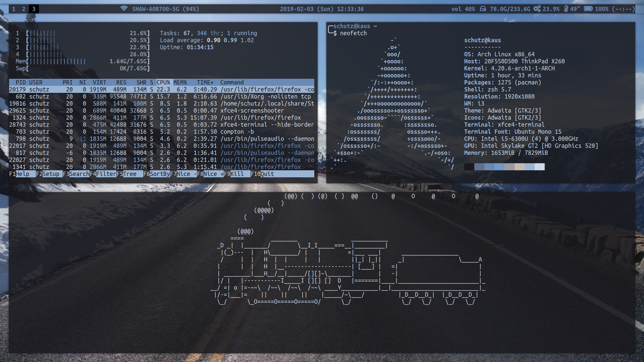Select compton -b process row

coord(162,132)
